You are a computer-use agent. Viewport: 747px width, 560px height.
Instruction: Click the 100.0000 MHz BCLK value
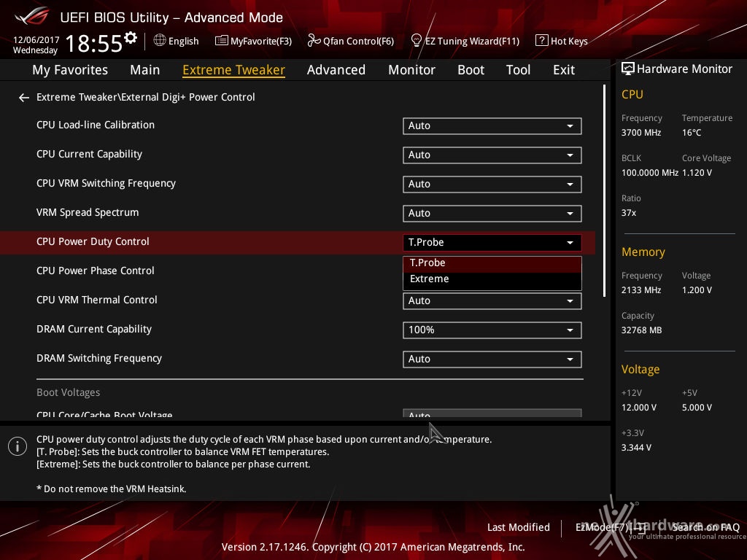(x=650, y=173)
